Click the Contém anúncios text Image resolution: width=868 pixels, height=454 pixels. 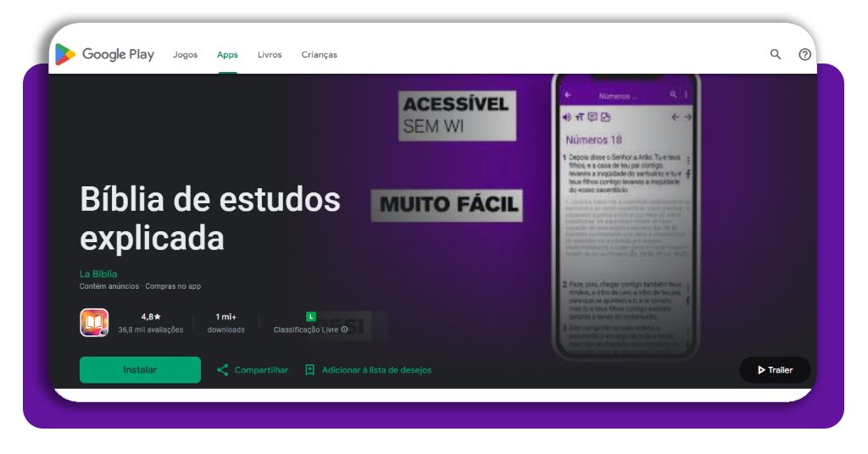pyautogui.click(x=109, y=286)
